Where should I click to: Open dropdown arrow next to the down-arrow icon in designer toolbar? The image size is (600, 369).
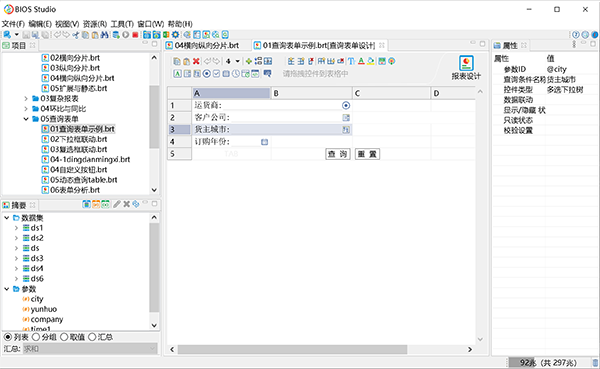(238, 61)
